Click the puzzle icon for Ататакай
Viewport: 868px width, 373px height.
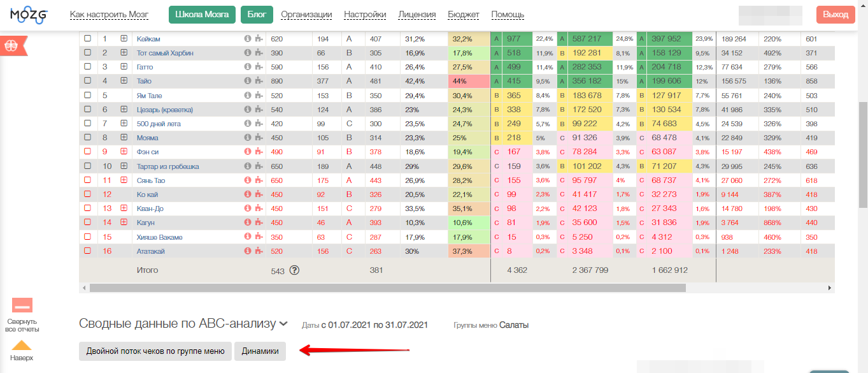(x=258, y=251)
